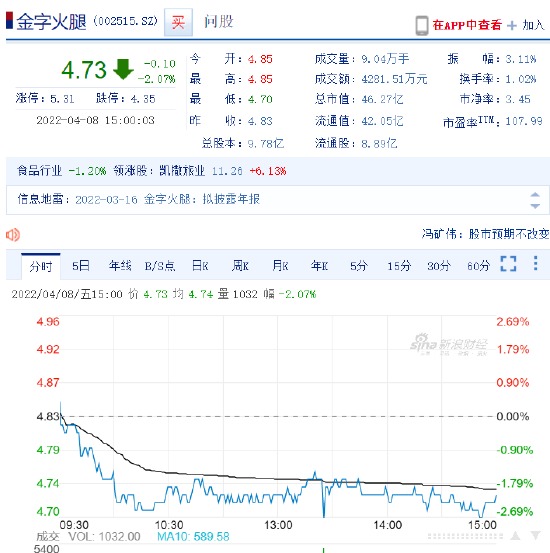Switch to the 15分 chart tab
The width and height of the screenshot is (550, 553).
pyautogui.click(x=399, y=266)
